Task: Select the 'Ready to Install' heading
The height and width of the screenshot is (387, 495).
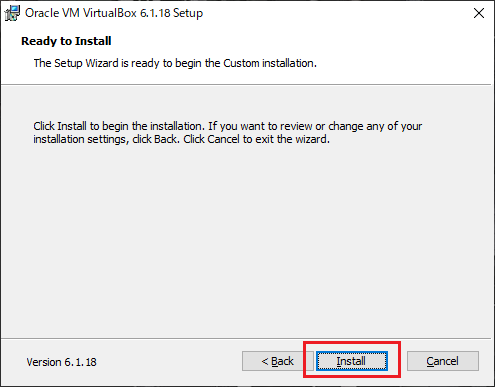Action: pos(66,41)
